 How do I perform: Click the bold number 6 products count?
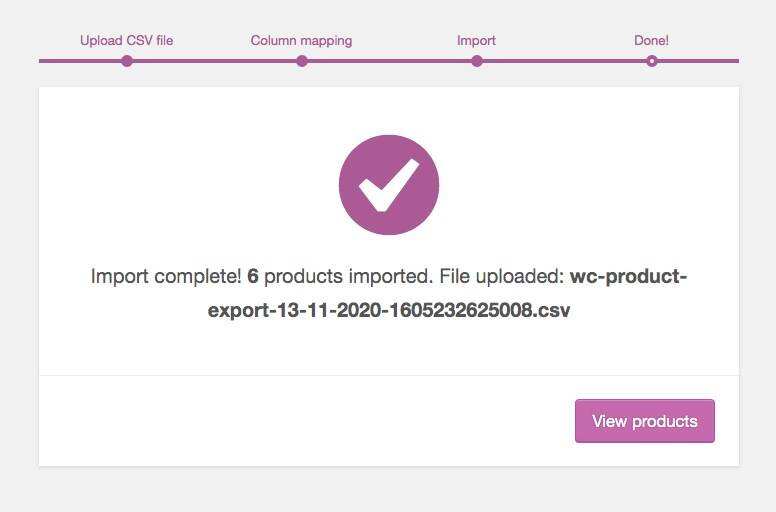click(x=252, y=276)
